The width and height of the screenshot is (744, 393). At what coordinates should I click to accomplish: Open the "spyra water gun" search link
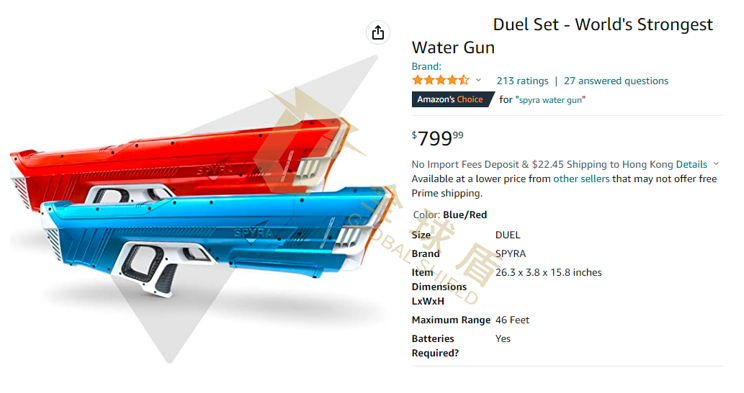pyautogui.click(x=550, y=100)
